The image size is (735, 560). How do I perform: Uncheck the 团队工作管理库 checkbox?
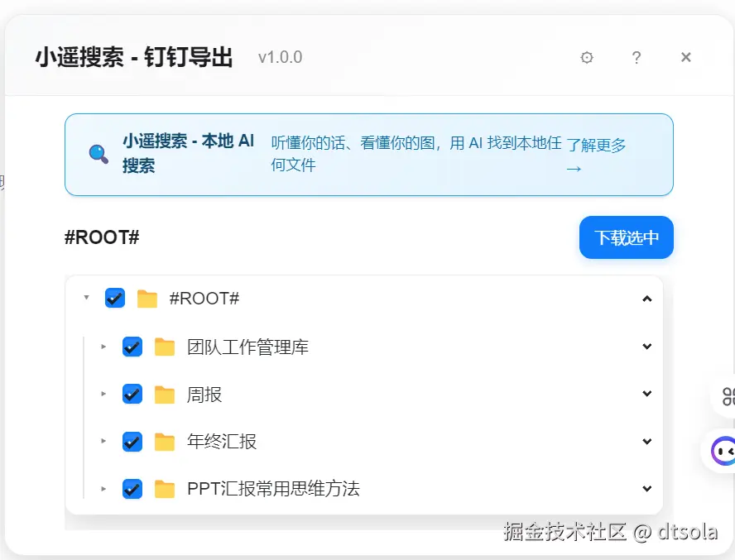click(x=132, y=347)
